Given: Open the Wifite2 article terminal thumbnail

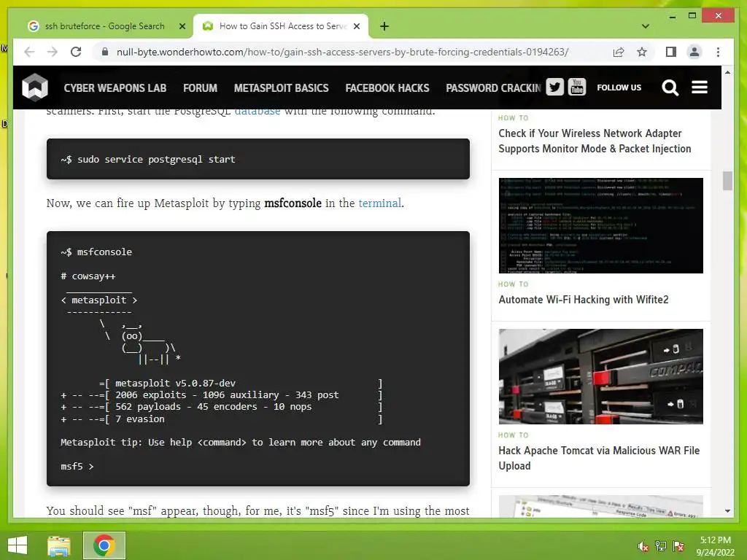Looking at the screenshot, I should pyautogui.click(x=601, y=226).
